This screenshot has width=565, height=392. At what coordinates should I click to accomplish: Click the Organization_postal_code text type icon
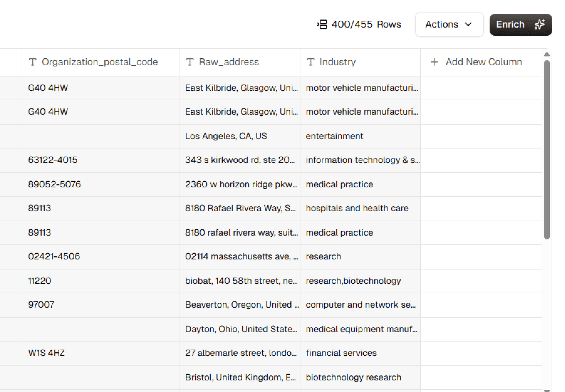33,62
